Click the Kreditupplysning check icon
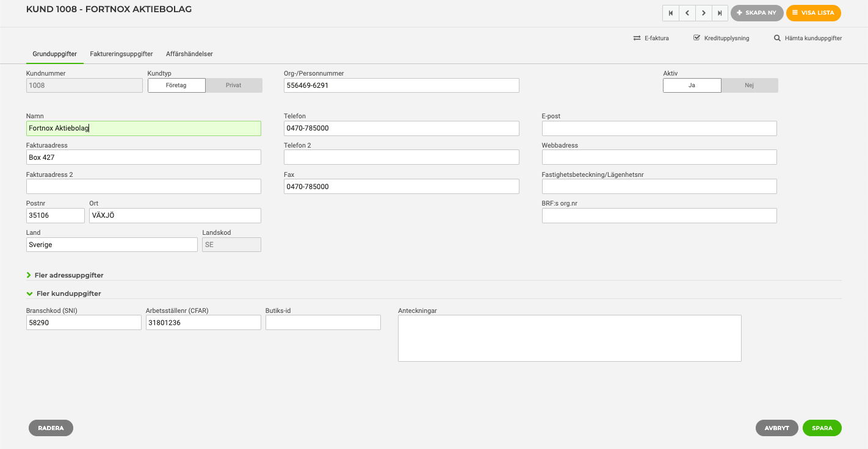Screen dimensions: 868x449 (x=696, y=38)
